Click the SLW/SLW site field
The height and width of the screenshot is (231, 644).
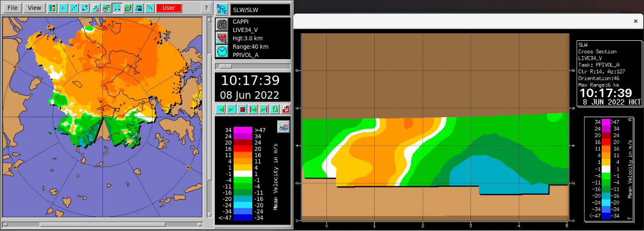[x=260, y=9]
